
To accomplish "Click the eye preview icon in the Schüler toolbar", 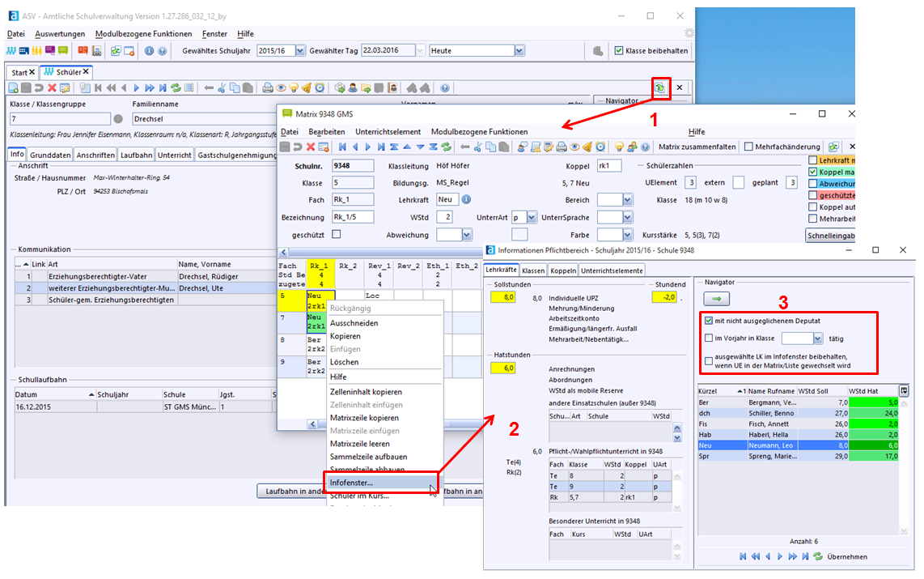I will click(x=281, y=87).
